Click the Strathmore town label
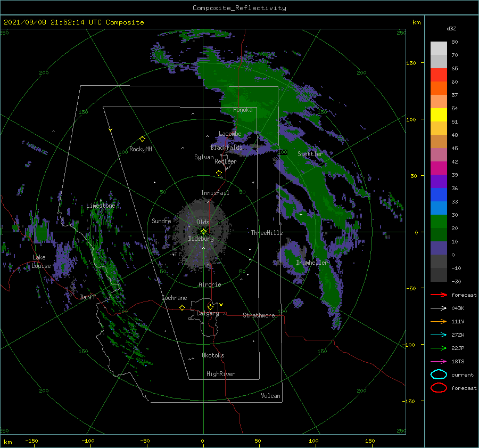The width and height of the screenshot is (479, 448). [259, 315]
